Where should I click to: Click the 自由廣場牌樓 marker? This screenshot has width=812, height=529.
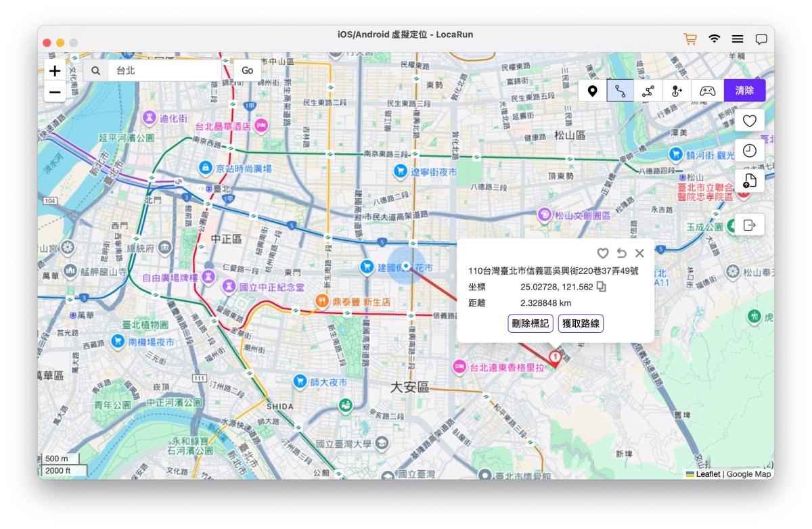tap(208, 277)
